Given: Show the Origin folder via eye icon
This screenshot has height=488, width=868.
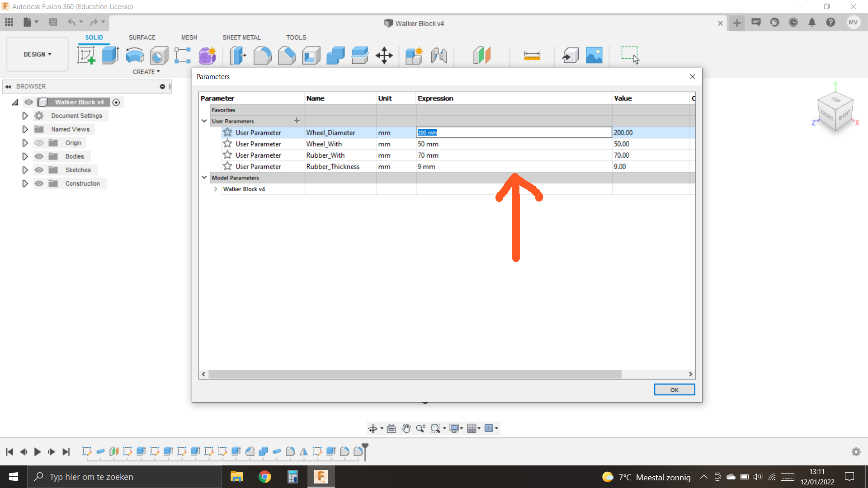Looking at the screenshot, I should pos(39,143).
